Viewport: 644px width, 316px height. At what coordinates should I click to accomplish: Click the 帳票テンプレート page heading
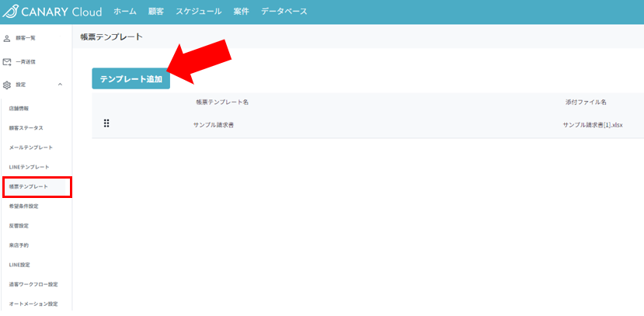click(x=111, y=37)
